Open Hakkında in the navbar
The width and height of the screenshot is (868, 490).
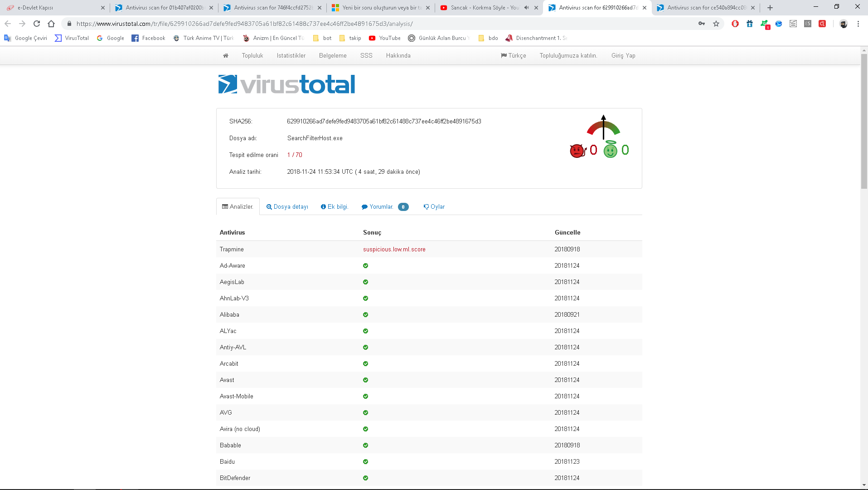coord(398,55)
